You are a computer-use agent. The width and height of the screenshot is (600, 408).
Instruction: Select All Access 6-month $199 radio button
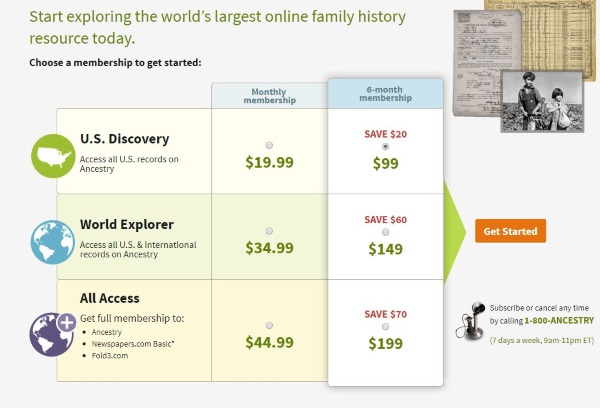385,326
